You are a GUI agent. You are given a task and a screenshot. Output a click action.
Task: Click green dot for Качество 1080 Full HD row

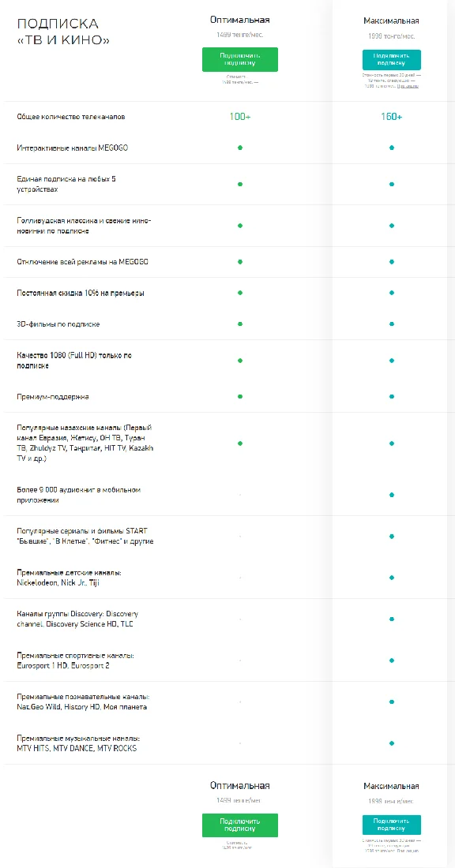[x=240, y=361]
